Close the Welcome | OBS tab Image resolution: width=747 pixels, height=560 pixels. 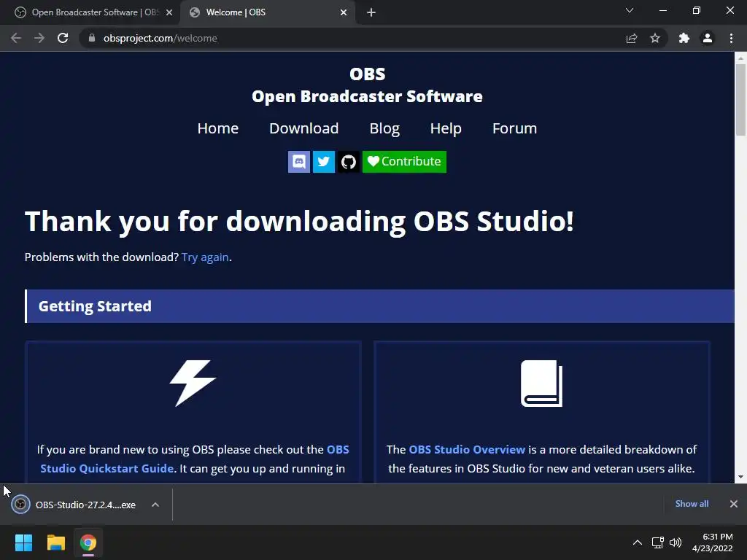(x=344, y=12)
